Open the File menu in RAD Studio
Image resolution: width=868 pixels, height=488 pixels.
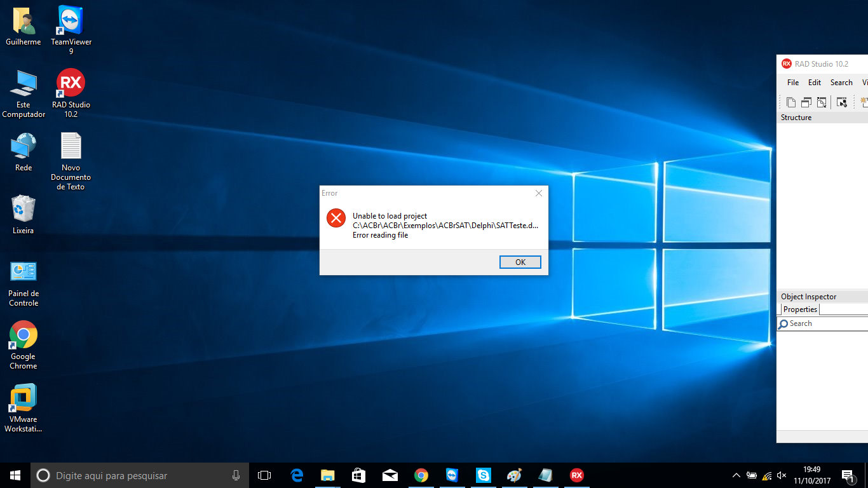point(793,83)
